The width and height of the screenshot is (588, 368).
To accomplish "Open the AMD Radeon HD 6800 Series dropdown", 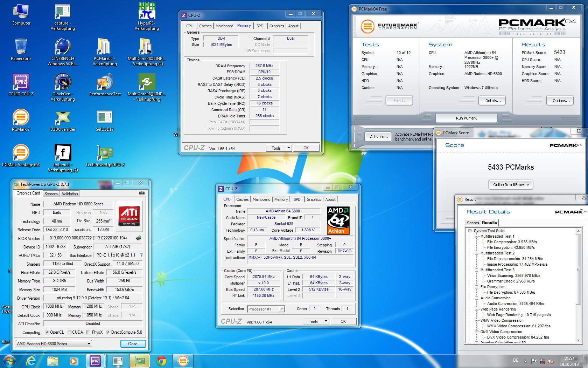I will click(x=54, y=344).
